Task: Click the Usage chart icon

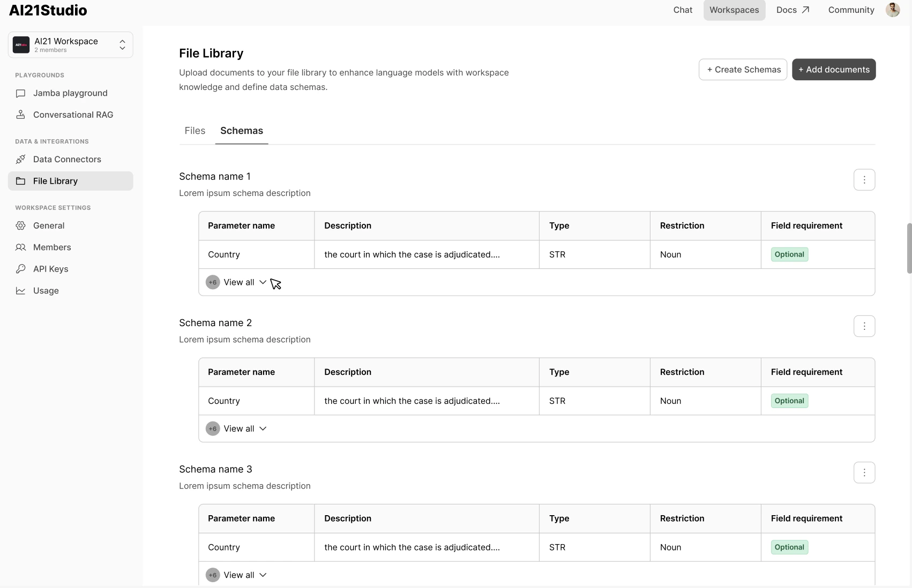Action: [x=21, y=291]
